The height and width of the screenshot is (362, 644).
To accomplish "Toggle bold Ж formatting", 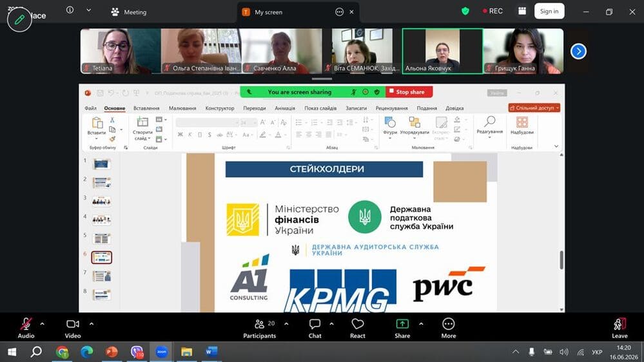I will [x=181, y=135].
